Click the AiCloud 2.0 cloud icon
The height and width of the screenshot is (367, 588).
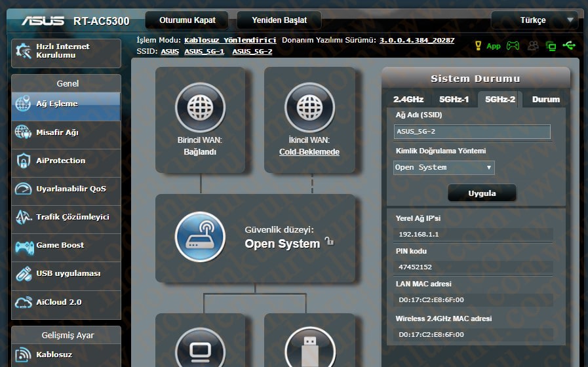pos(23,302)
